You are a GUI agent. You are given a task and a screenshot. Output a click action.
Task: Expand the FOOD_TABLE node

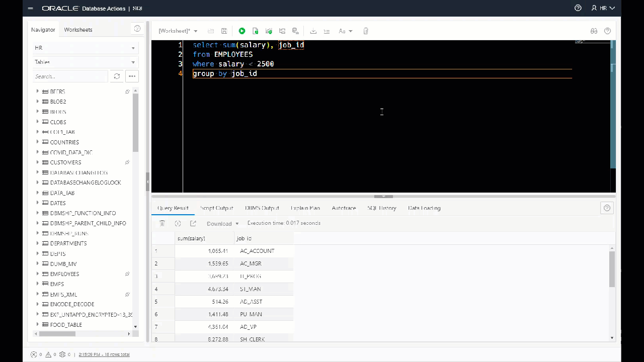pyautogui.click(x=37, y=324)
